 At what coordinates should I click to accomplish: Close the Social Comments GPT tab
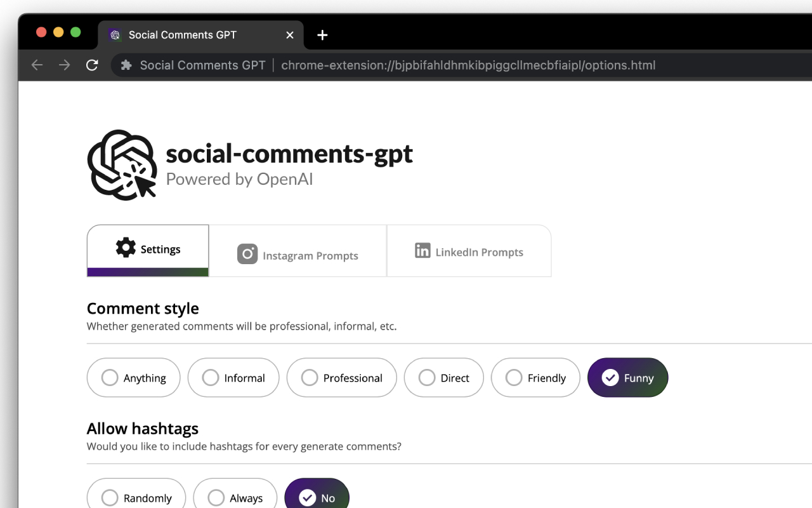(290, 35)
